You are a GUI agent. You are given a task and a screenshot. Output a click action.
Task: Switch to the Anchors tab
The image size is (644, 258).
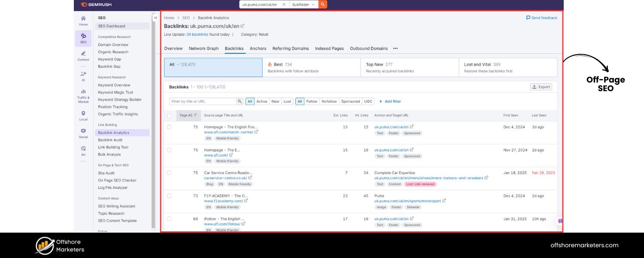coord(258,49)
